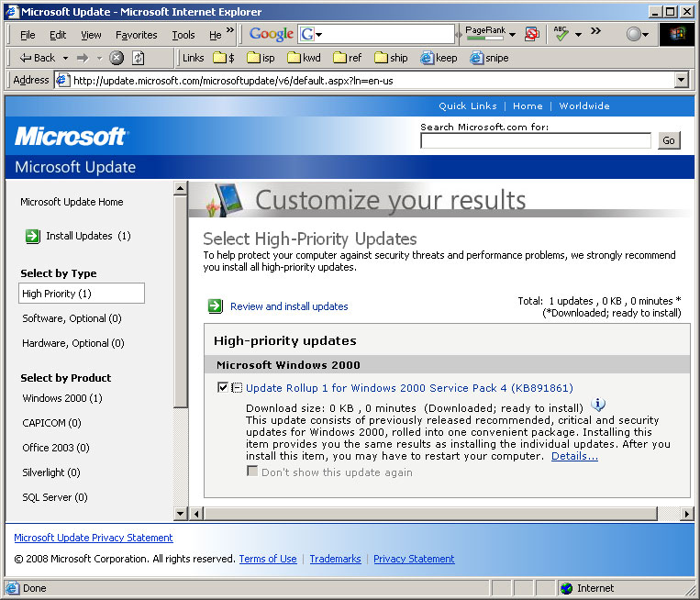Open Update Rollup 1 KB891861 link
The width and height of the screenshot is (700, 600).
tap(409, 388)
